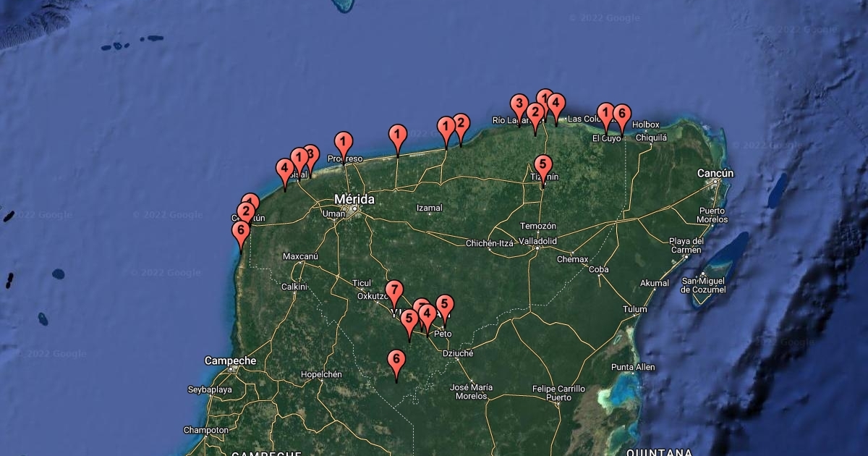
Task: Open marker 6 near El Cuyo
Action: [x=621, y=115]
